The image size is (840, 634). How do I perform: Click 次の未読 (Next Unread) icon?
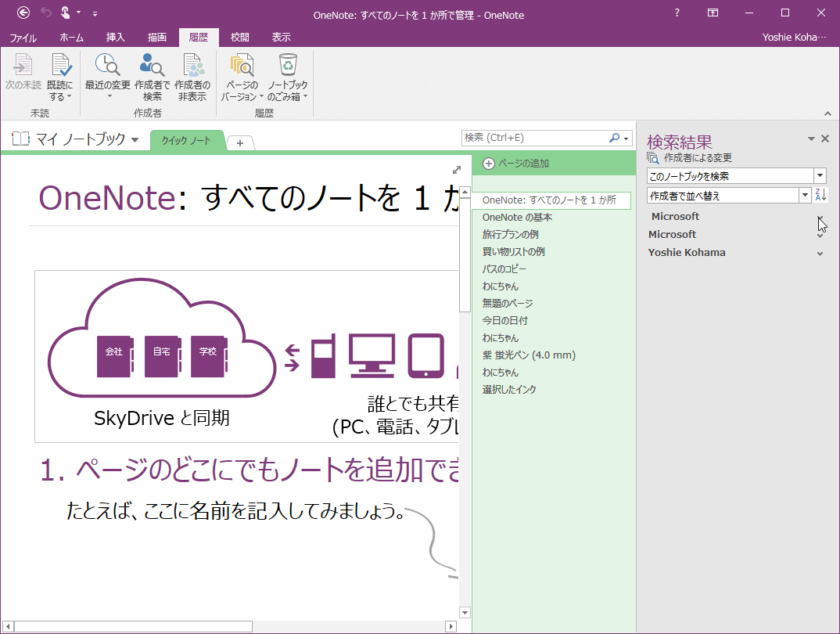pos(23,72)
